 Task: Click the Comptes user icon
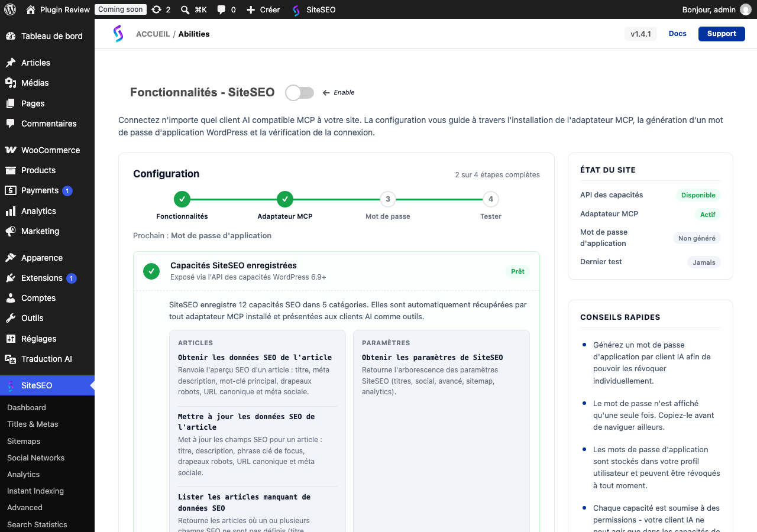[11, 298]
